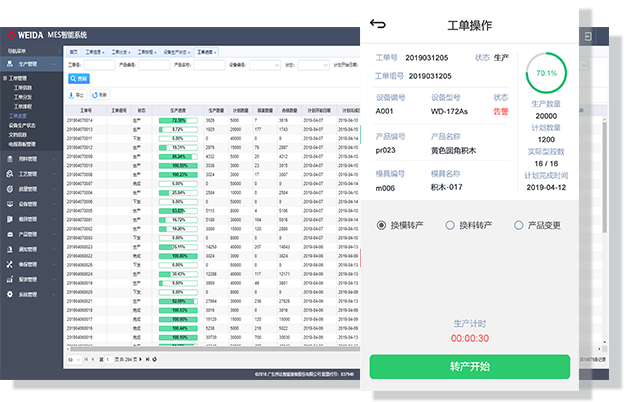This screenshot has width=624, height=402.
Task: Click the 产品管理 briefcase icon in sidebar
Action: pyautogui.click(x=10, y=234)
